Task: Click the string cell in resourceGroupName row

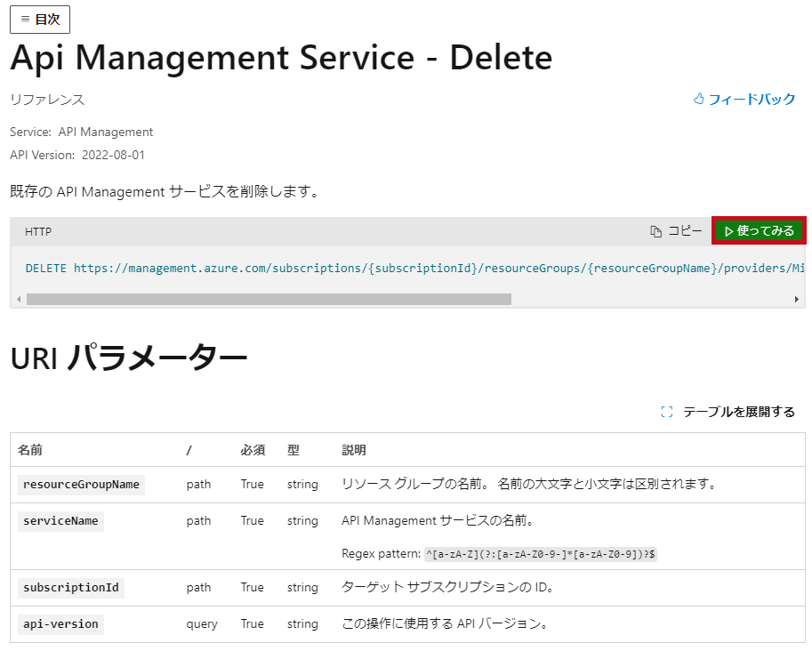Action: (x=302, y=484)
